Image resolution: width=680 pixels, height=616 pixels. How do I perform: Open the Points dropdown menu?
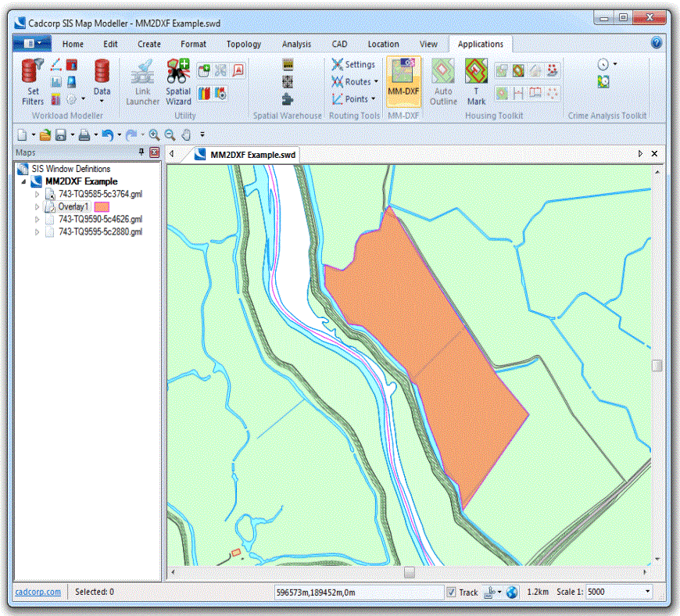click(374, 99)
